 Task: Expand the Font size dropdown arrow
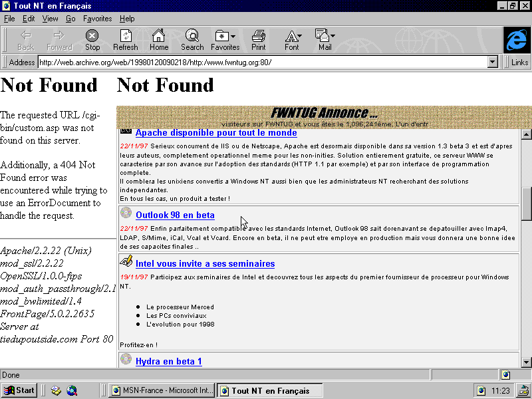point(300,36)
